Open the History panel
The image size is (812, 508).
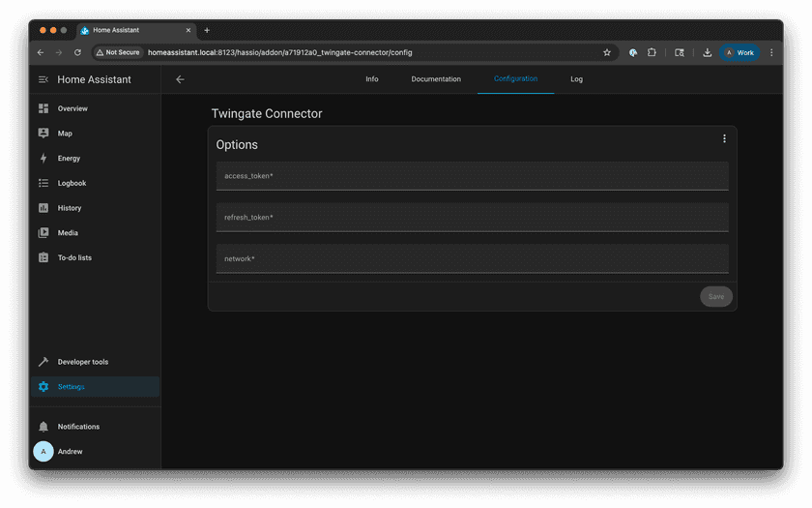[70, 208]
